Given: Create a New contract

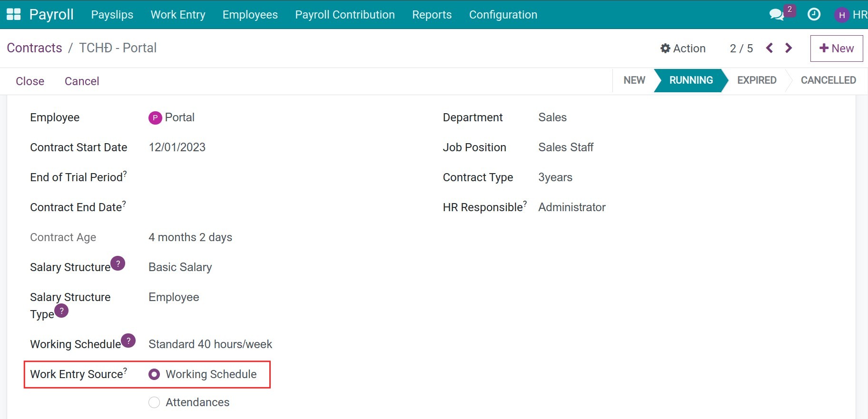Looking at the screenshot, I should point(837,49).
